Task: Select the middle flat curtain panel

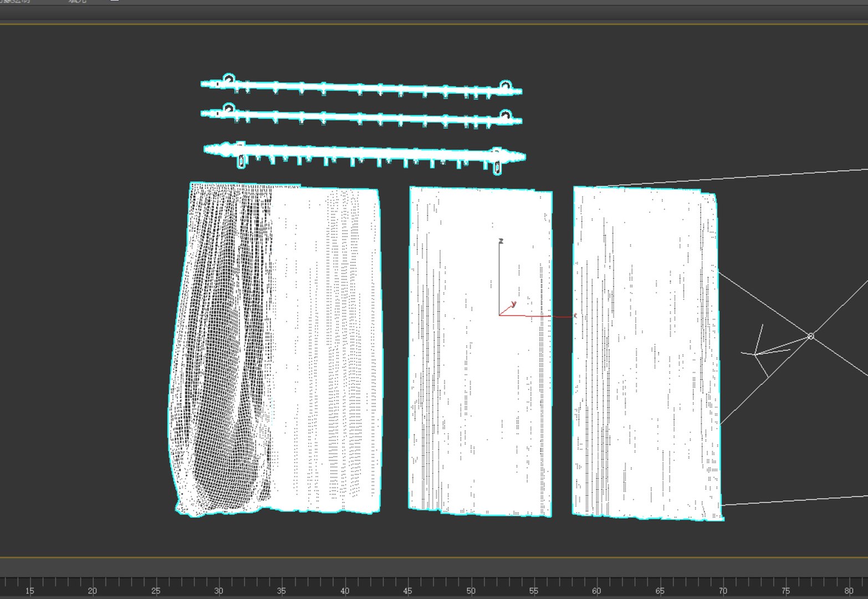Action: 481,351
